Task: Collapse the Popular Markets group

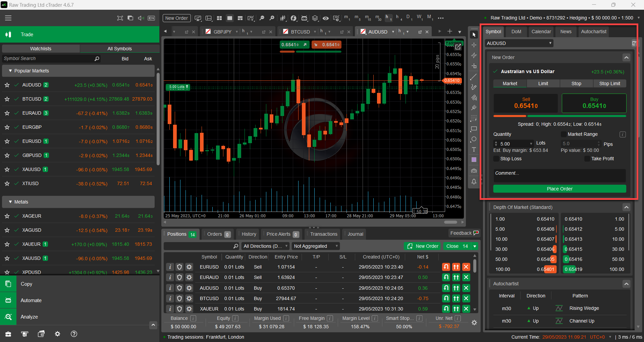Action: (x=10, y=71)
